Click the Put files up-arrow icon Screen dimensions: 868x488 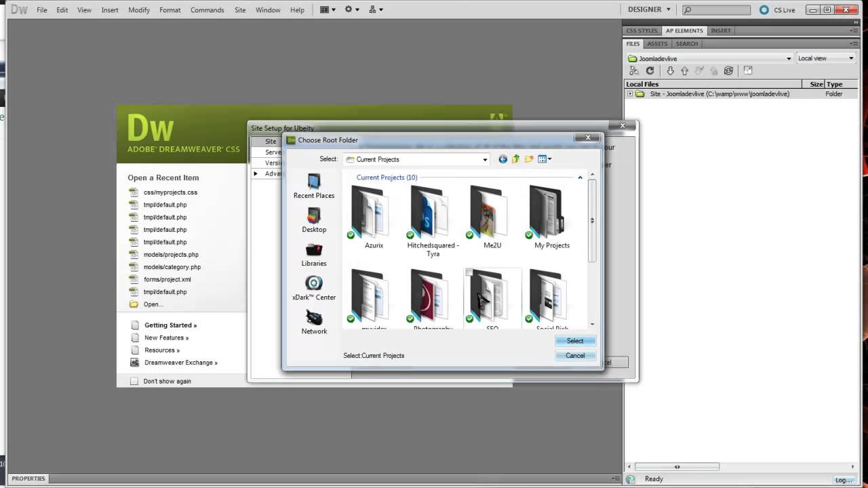click(684, 70)
